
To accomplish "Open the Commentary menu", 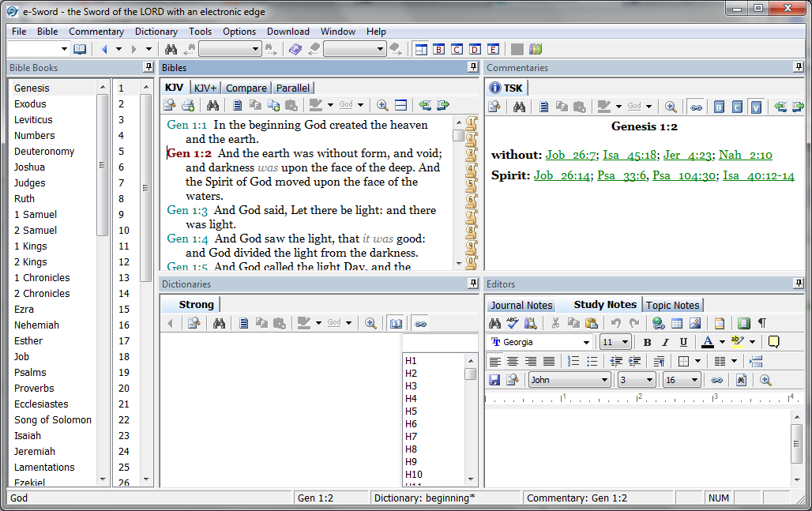I will coord(96,32).
